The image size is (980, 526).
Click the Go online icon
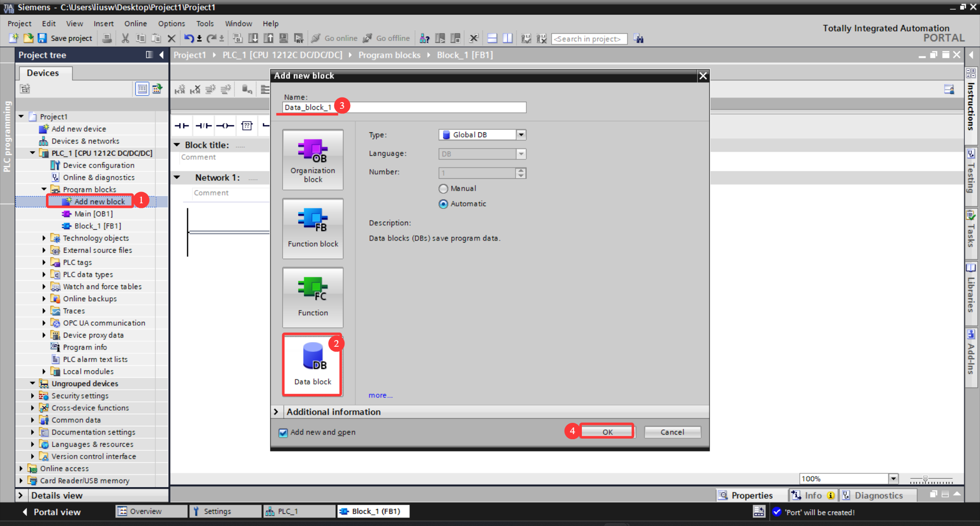click(316, 38)
